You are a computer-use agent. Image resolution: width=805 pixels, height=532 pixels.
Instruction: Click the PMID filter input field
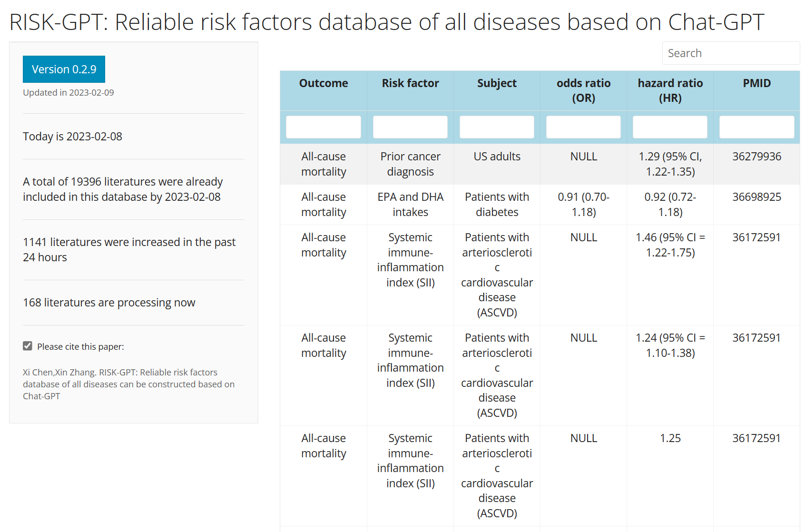pyautogui.click(x=756, y=127)
